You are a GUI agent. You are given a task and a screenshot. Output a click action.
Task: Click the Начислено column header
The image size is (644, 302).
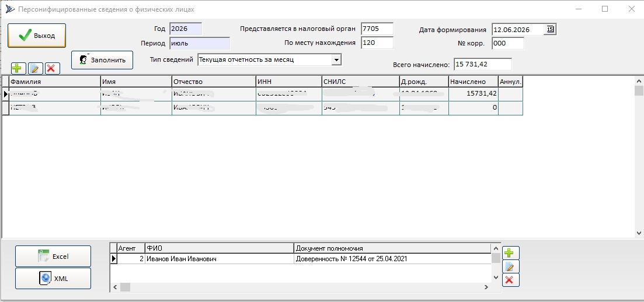click(474, 82)
